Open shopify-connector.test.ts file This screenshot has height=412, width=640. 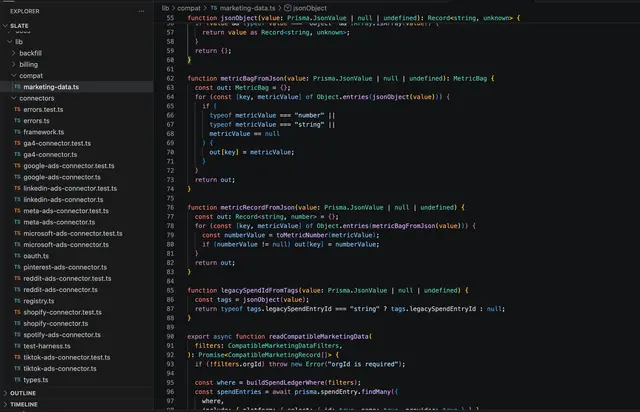(62, 312)
